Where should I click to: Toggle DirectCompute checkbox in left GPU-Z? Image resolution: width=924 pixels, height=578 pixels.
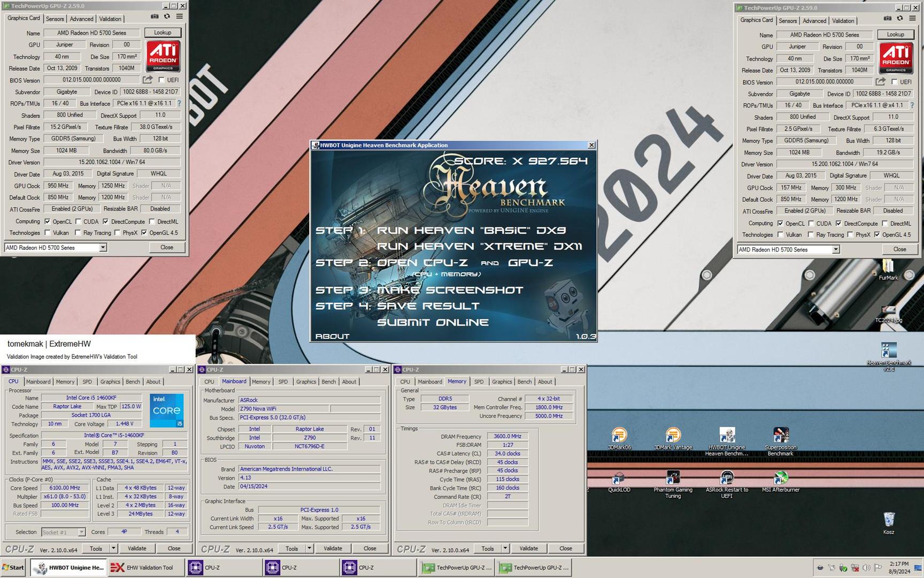(x=105, y=222)
